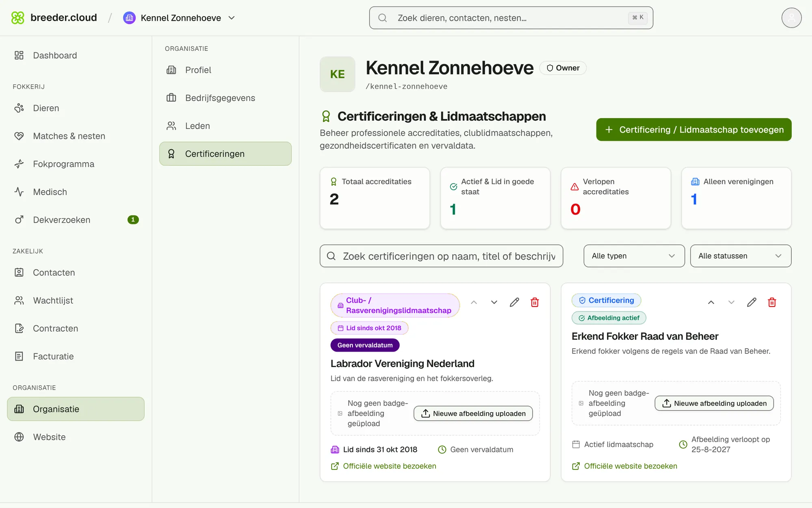Visit official website of Raad van Beheer
Image resolution: width=812 pixels, height=508 pixels.
pos(624,466)
